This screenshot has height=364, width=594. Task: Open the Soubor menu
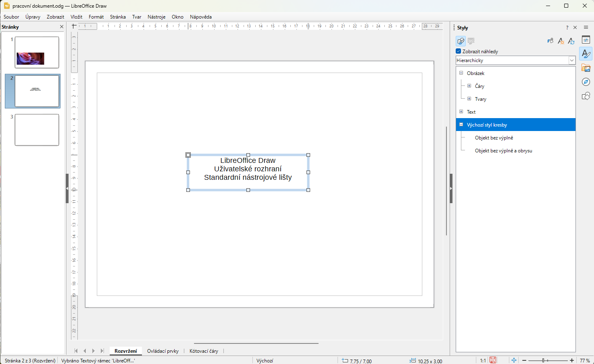tap(11, 17)
